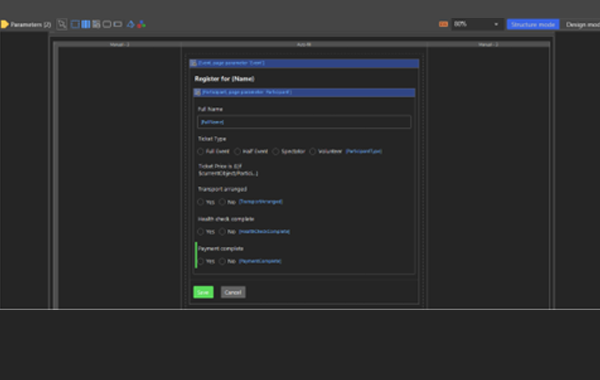
Task: Click the rounded container toolbar icon
Action: pyautogui.click(x=107, y=24)
